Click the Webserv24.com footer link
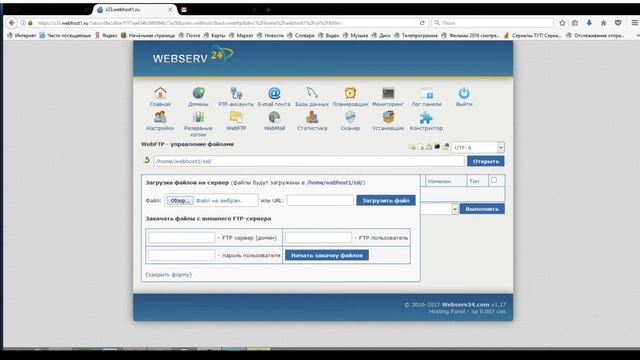The height and width of the screenshot is (360, 640). point(465,304)
